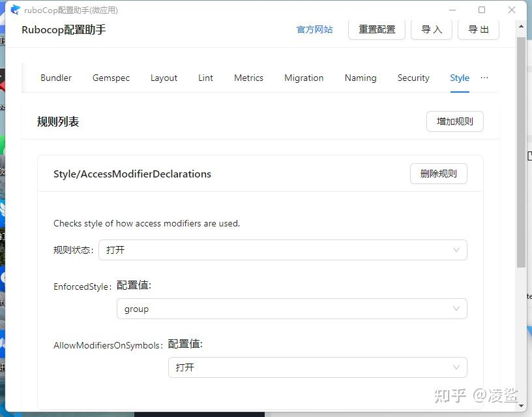Click 增加规则 to add a new rule
Image resolution: width=532 pixels, height=417 pixels.
454,121
